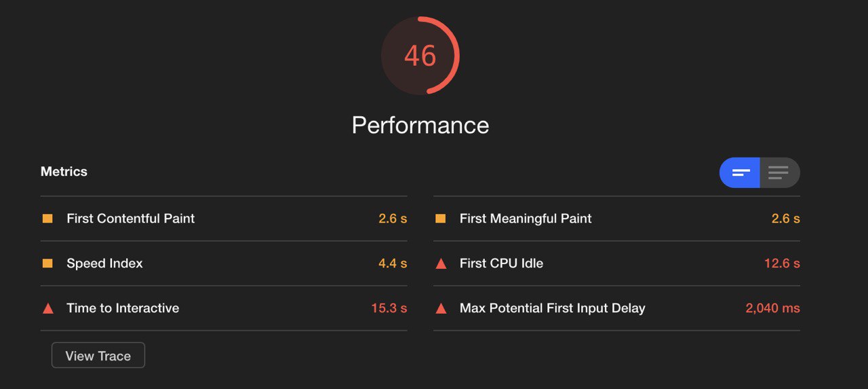
Task: Select the compact metrics view toggle
Action: point(740,172)
